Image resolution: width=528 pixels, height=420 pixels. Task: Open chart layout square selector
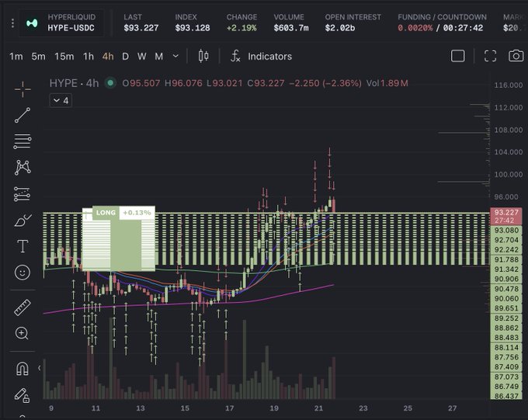click(457, 56)
